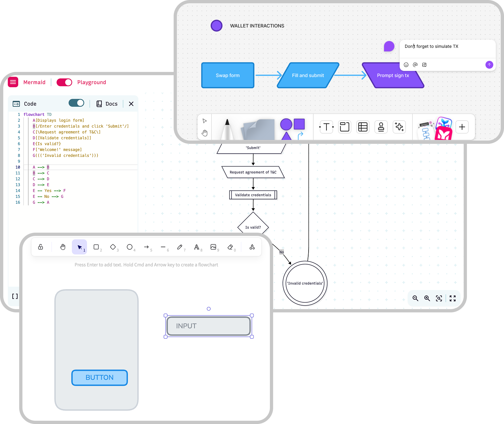Open the FigJam stamp tool

tap(381, 127)
